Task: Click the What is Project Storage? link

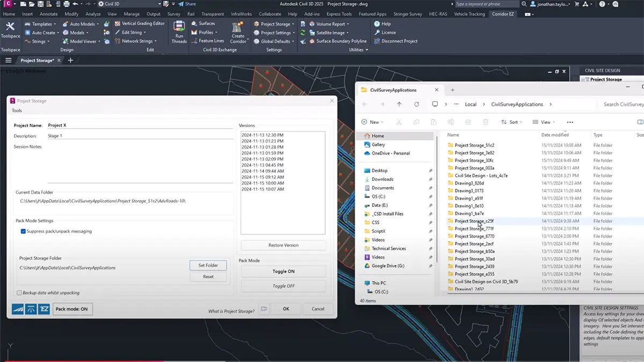Action: tap(231, 311)
